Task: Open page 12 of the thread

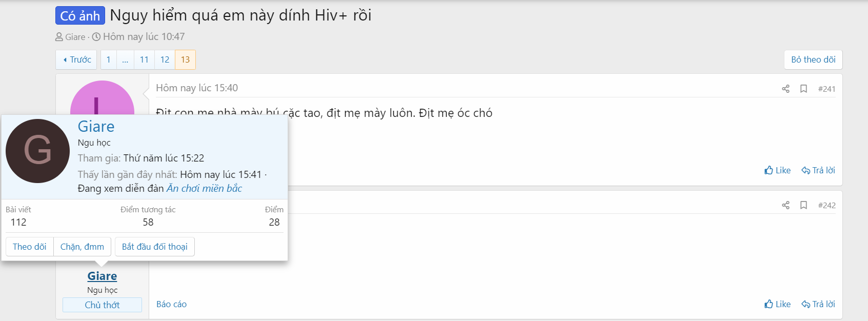Action: [165, 59]
